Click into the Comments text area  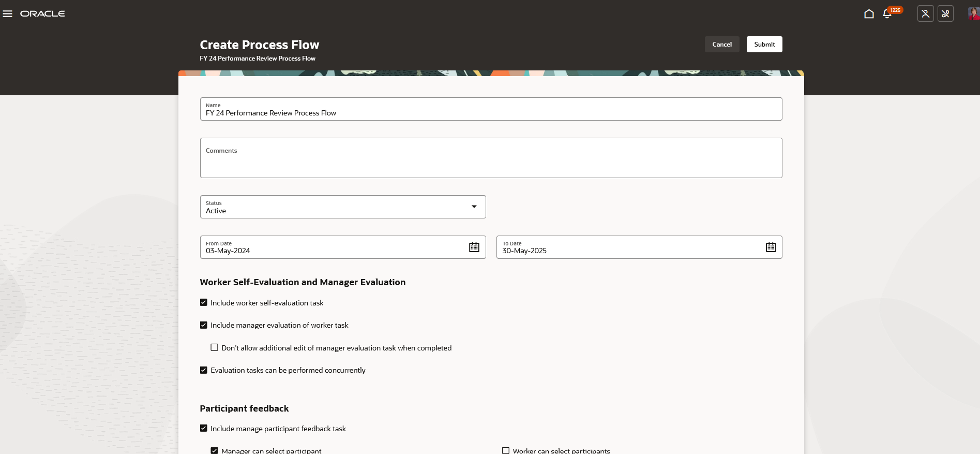click(491, 158)
